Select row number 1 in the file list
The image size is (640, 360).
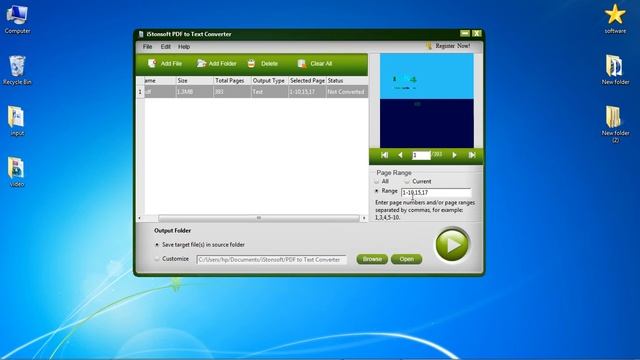(140, 92)
